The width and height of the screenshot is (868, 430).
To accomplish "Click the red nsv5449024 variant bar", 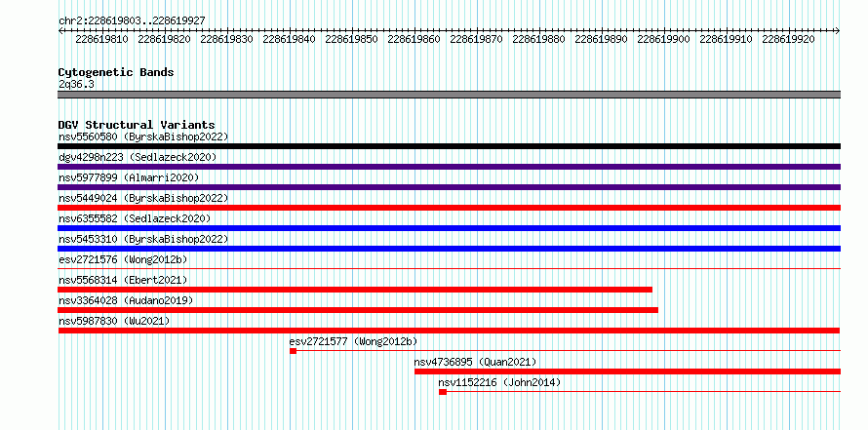I will click(x=449, y=208).
